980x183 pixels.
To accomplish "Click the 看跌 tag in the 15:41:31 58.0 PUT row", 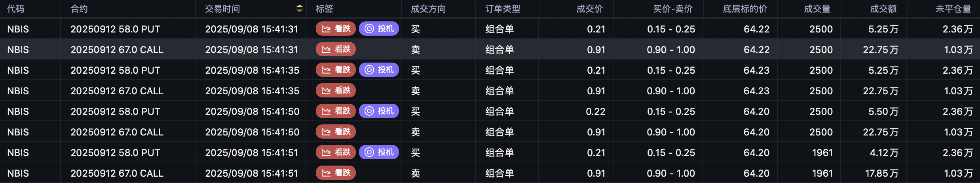I will tap(336, 29).
